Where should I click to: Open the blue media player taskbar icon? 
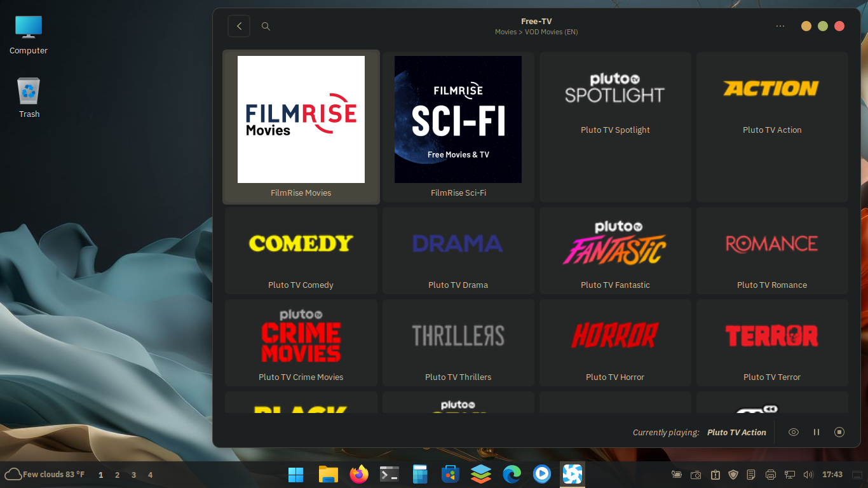(542, 475)
